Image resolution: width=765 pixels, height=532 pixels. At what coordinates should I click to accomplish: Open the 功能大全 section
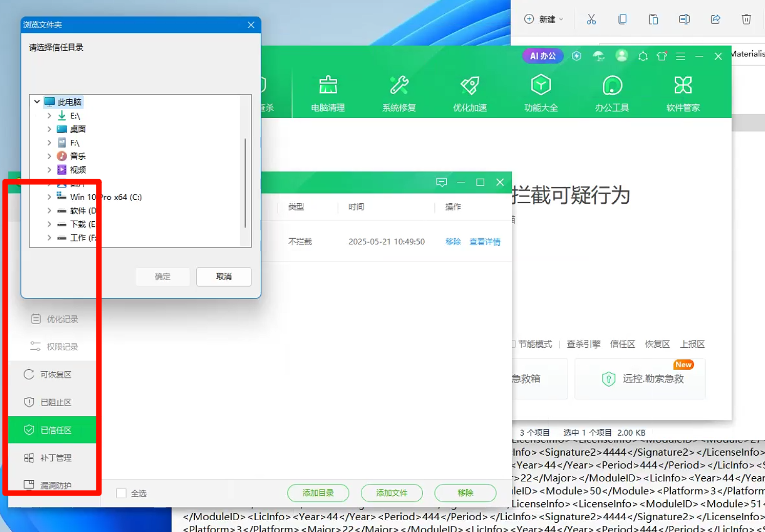[x=541, y=94]
